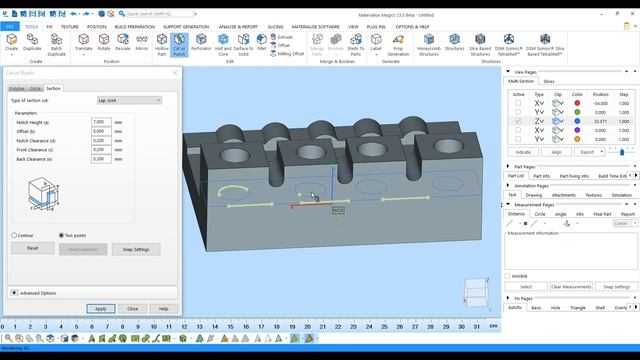Image resolution: width=640 pixels, height=360 pixels.
Task: Open the BUILD PREPARATION ribbon tab
Action: coord(135,27)
